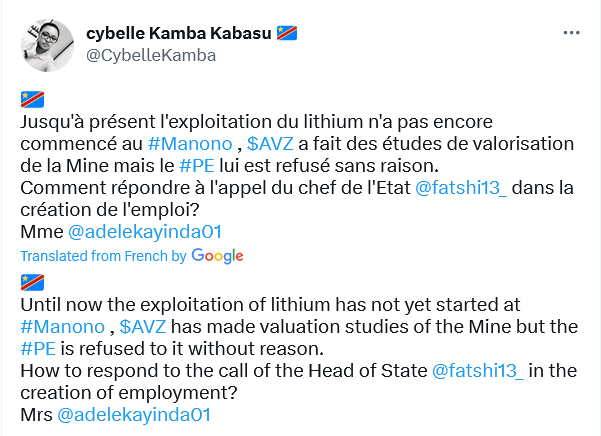
Task: Click the Google logo in the translation notice
Action: point(217,256)
